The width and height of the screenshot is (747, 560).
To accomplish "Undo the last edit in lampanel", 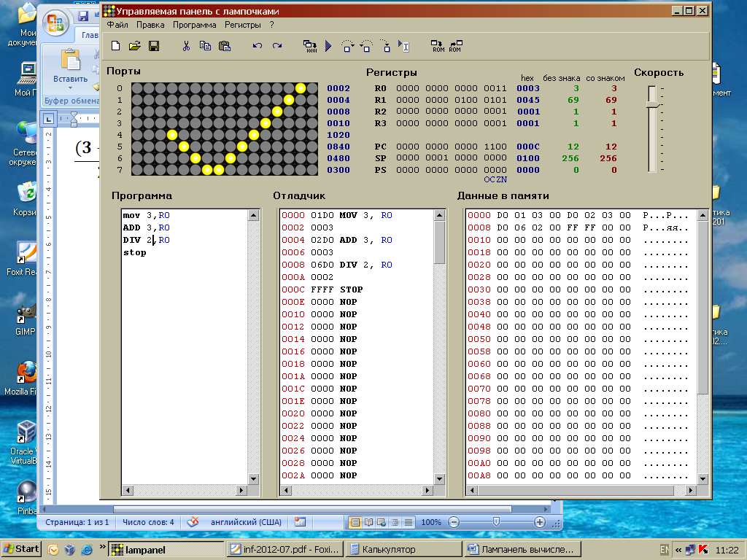I will [258, 46].
